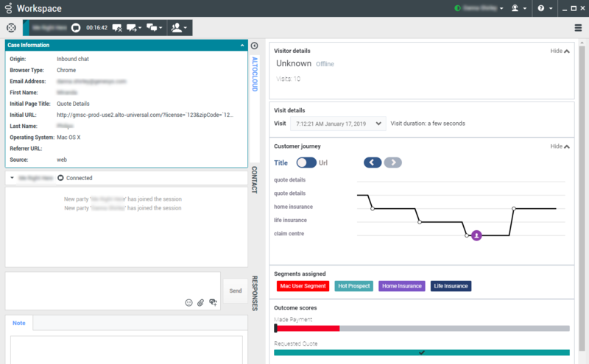This screenshot has width=589, height=364.
Task: Open the CONTACT side tab
Action: pos(254,179)
